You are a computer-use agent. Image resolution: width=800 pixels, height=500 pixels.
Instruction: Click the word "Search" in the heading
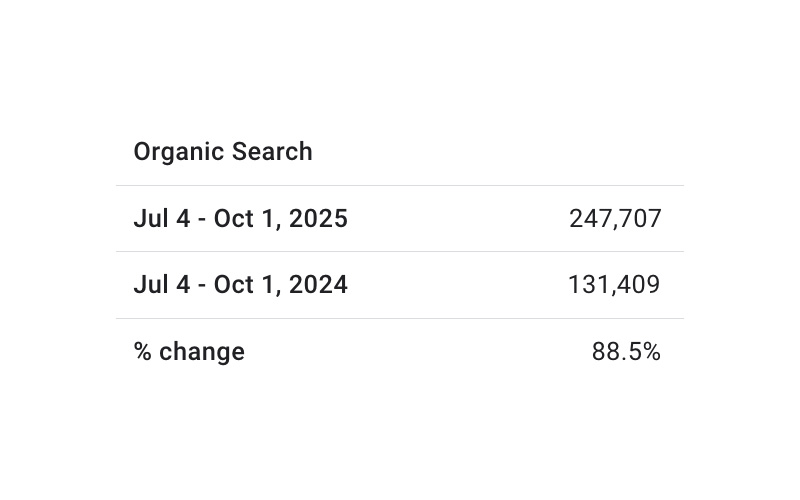point(272,152)
